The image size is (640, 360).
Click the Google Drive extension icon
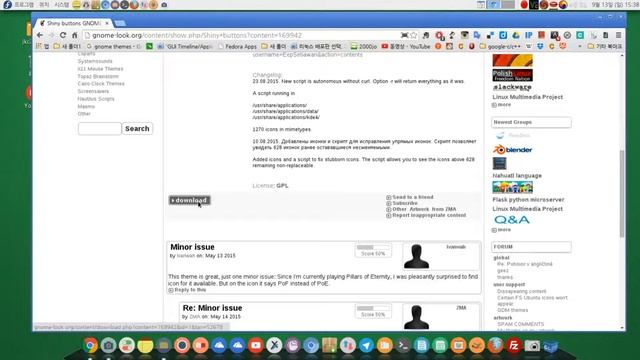tap(516, 35)
